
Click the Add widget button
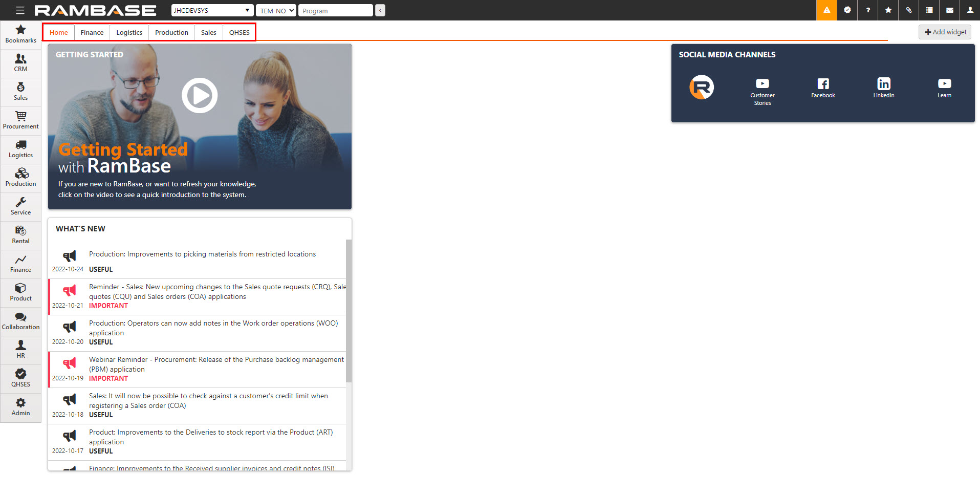click(944, 32)
